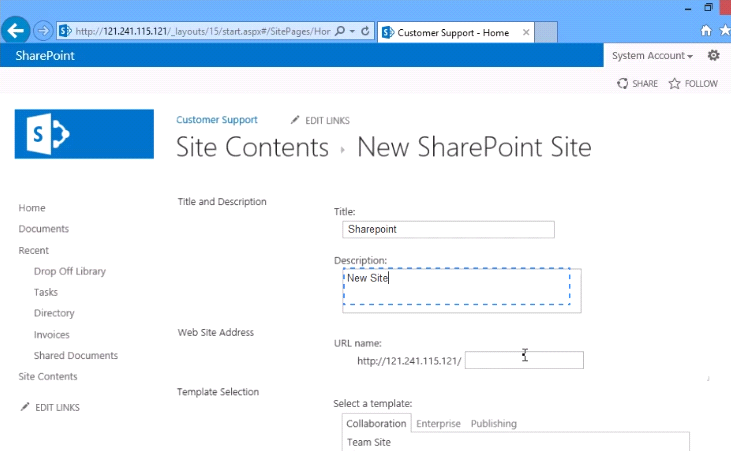Click the Title field containing Sharepoint
This screenshot has height=451, width=731.
(448, 229)
